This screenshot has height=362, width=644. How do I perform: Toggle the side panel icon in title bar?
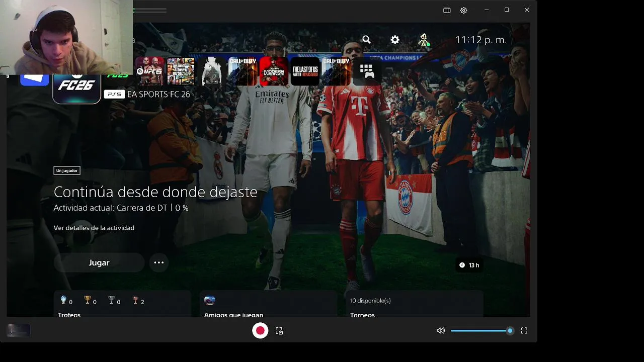(447, 10)
